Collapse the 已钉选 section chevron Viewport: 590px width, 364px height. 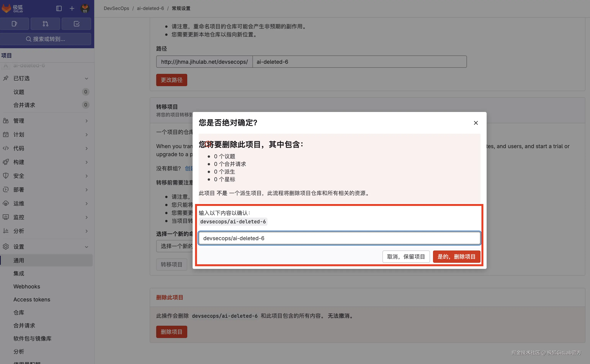tap(87, 78)
